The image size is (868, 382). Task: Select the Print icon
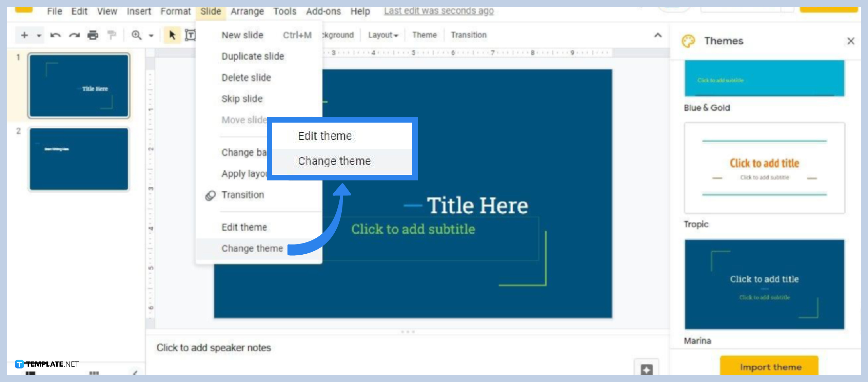[93, 35]
